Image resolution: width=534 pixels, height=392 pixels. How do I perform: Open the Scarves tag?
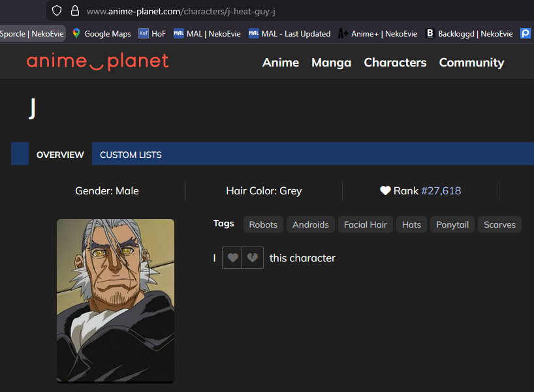pos(499,224)
